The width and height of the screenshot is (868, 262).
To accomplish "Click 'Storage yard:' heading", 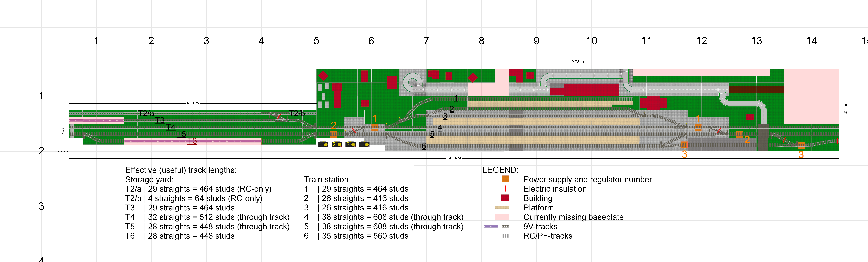I will (x=149, y=180).
